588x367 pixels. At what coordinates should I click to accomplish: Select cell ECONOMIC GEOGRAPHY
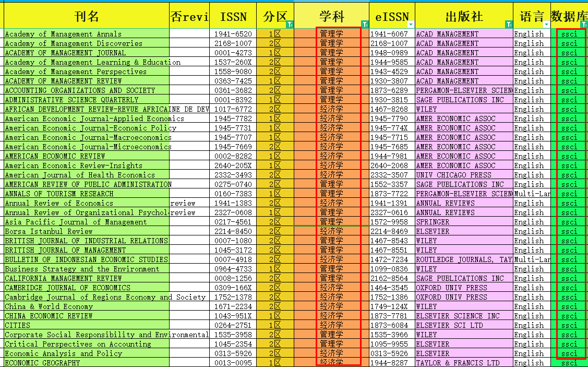(x=87, y=362)
